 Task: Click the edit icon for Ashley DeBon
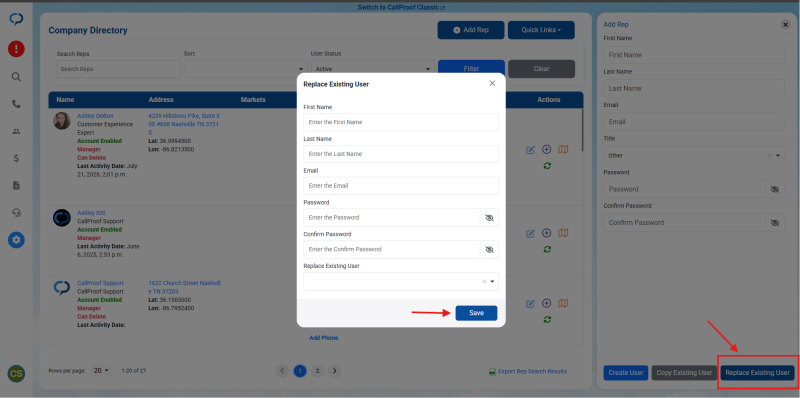coord(530,150)
